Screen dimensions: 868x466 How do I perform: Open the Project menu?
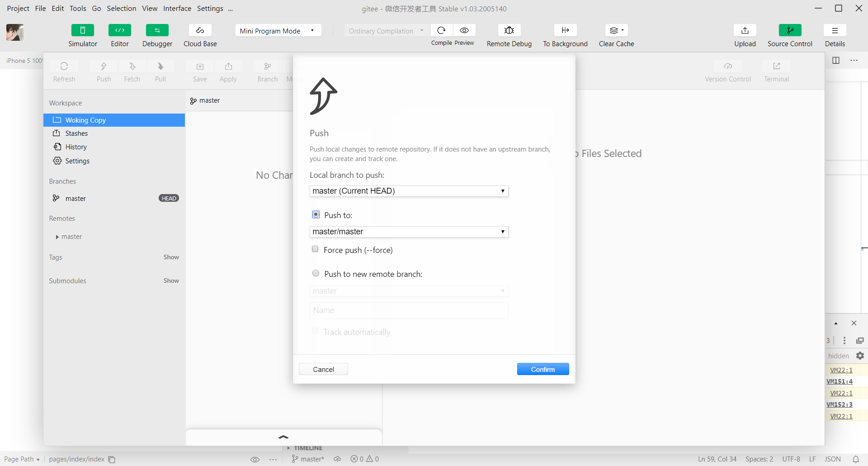click(18, 9)
